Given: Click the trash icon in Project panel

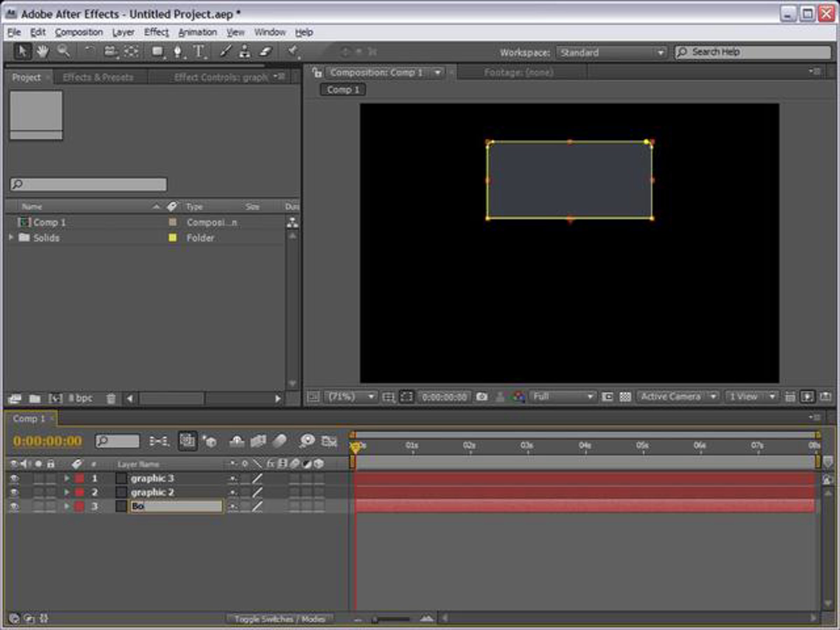Looking at the screenshot, I should tap(111, 399).
